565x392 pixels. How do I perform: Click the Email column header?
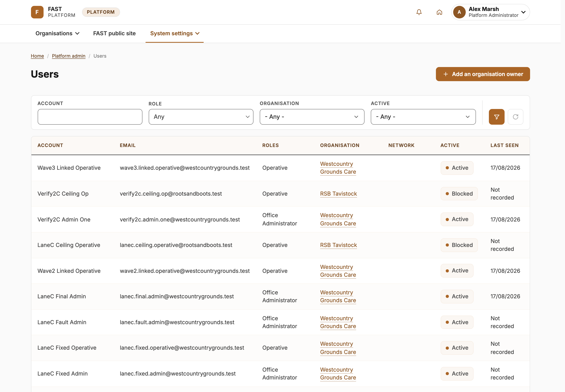(x=128, y=145)
